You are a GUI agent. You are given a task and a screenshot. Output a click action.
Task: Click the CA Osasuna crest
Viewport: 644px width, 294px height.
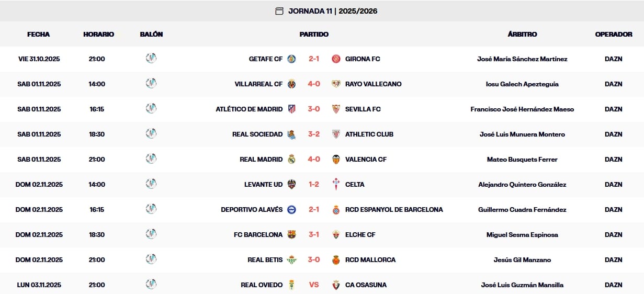[336, 285]
